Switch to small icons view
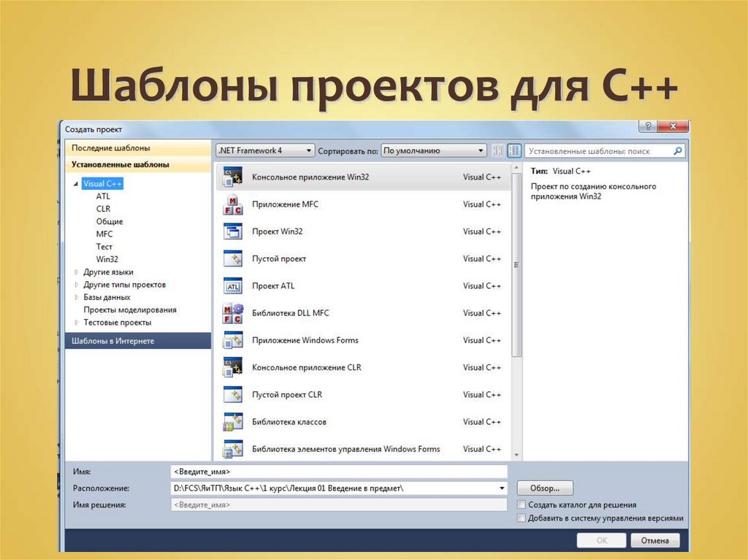This screenshot has width=748, height=560. [x=498, y=150]
